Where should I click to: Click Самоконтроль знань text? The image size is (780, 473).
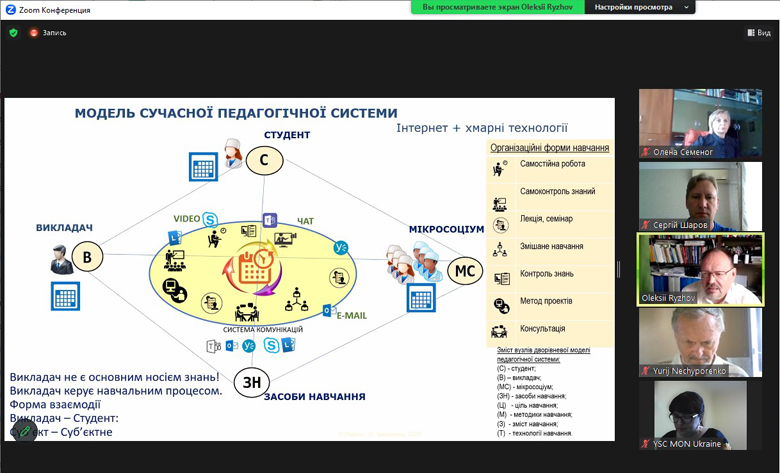(x=558, y=191)
